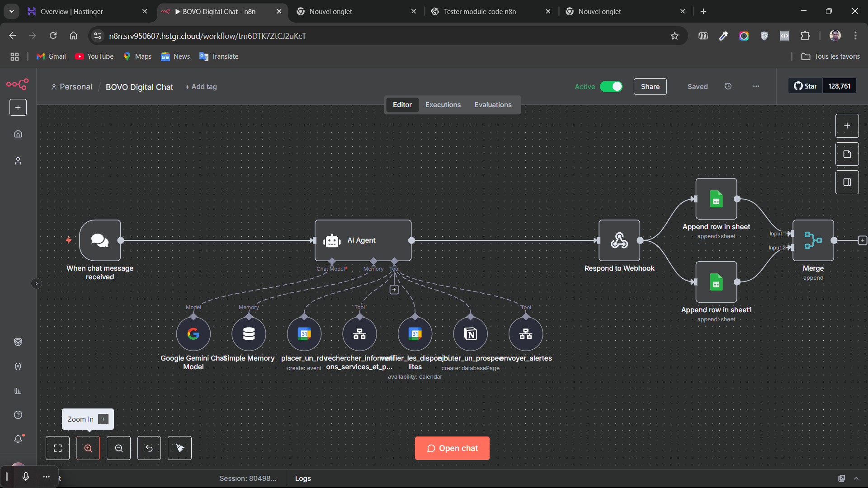868x488 pixels.
Task: Click the Open chat button
Action: click(452, 448)
